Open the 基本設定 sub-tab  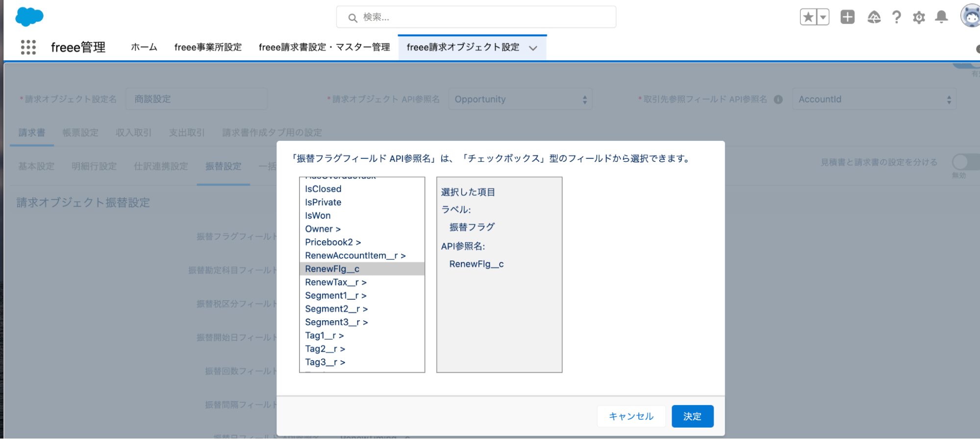[36, 166]
